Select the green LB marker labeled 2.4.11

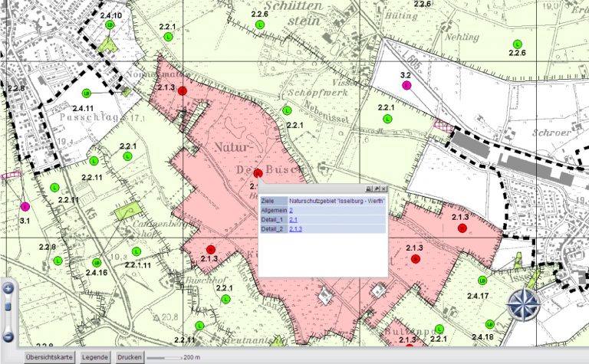pos(87,93)
